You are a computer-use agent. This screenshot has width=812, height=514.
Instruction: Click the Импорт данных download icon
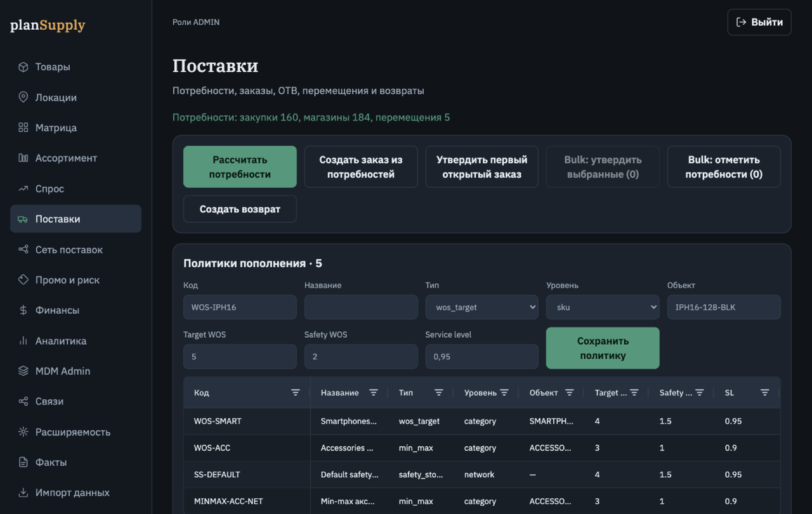pos(23,492)
